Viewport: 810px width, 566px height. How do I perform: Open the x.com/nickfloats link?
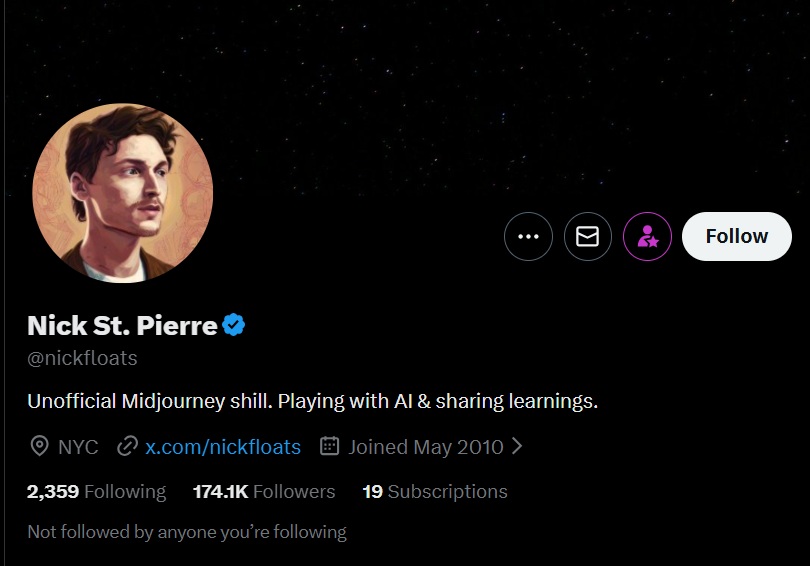[x=222, y=447]
